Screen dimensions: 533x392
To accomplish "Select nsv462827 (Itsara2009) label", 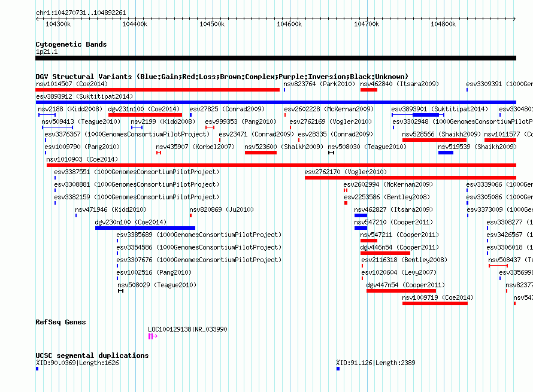I will point(393,209).
